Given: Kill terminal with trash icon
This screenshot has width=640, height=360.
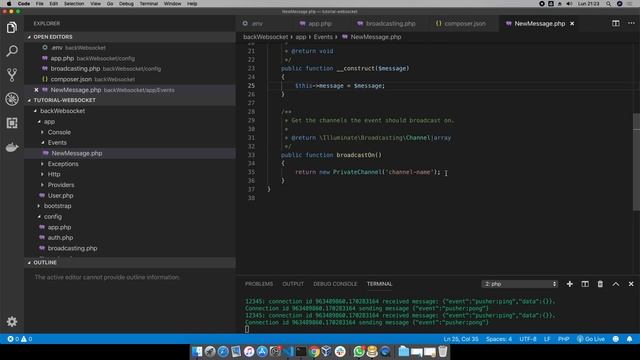Looking at the screenshot, I should (600, 284).
